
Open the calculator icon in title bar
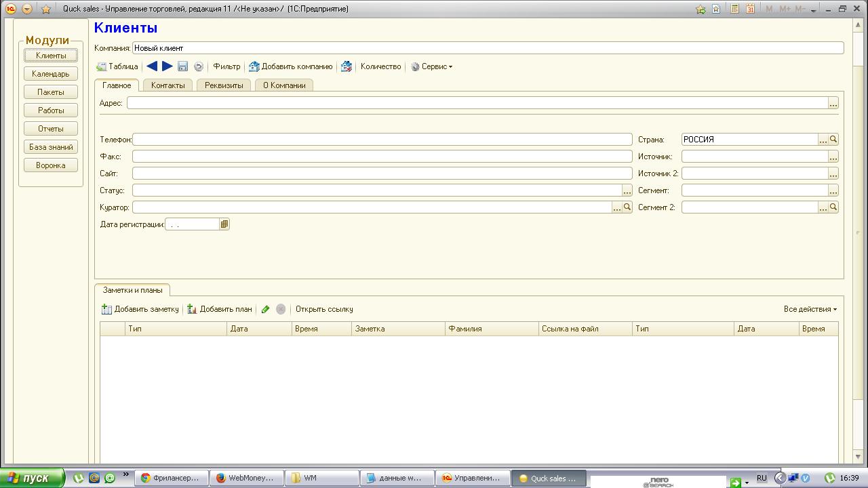click(734, 9)
